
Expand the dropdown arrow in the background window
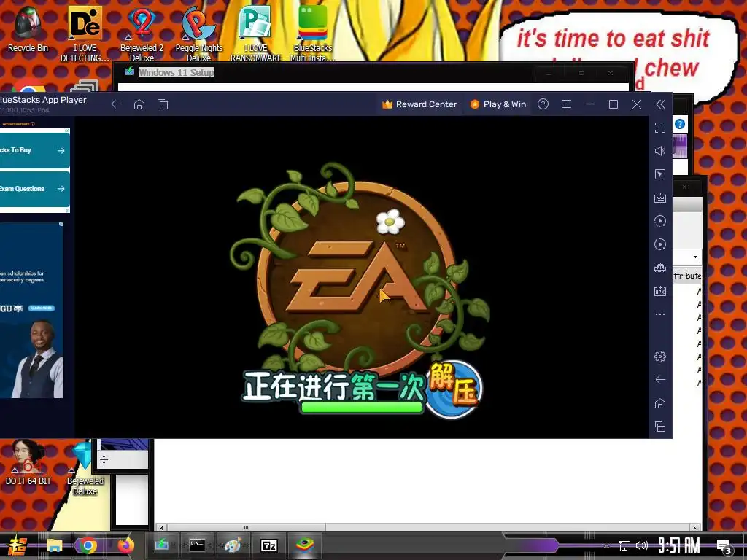coord(695,257)
